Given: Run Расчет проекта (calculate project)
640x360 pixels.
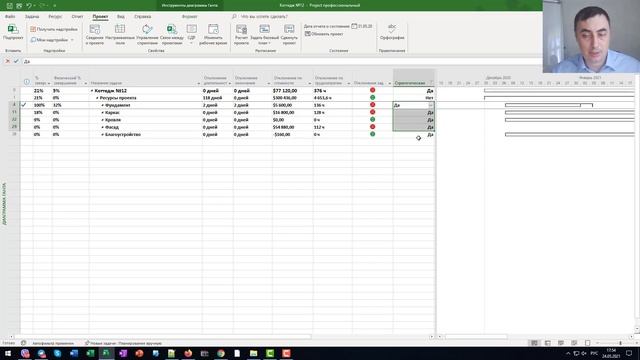Looking at the screenshot, I should coord(241,34).
